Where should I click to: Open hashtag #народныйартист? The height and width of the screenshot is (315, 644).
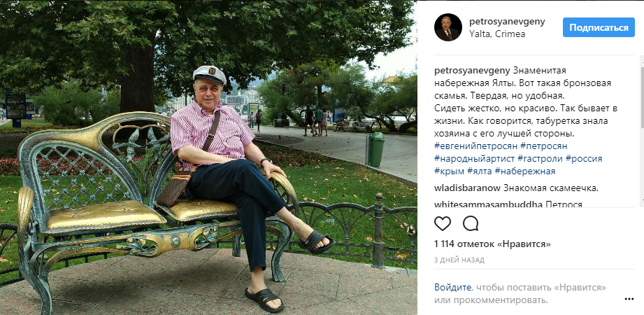(474, 159)
